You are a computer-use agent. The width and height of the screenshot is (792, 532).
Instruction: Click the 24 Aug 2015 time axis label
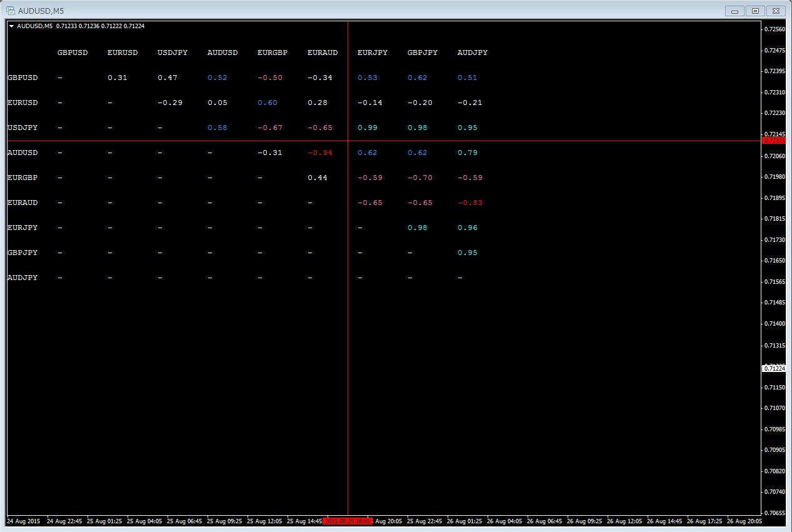23,521
